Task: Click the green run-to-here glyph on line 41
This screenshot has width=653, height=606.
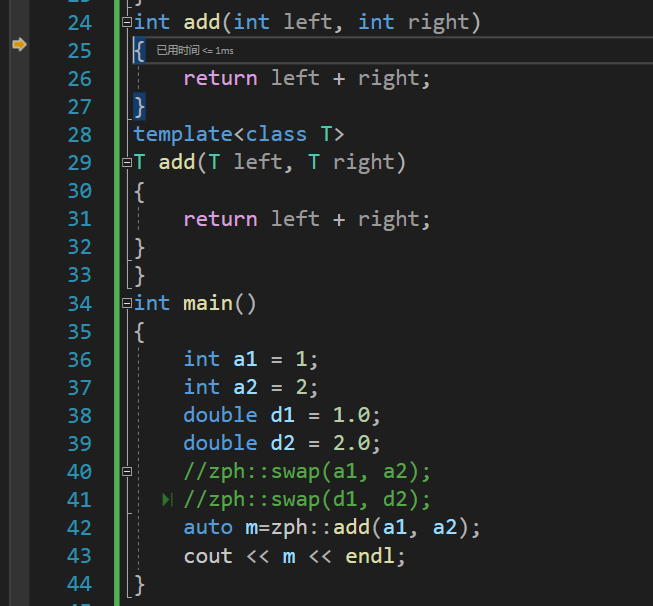Action: [x=167, y=499]
